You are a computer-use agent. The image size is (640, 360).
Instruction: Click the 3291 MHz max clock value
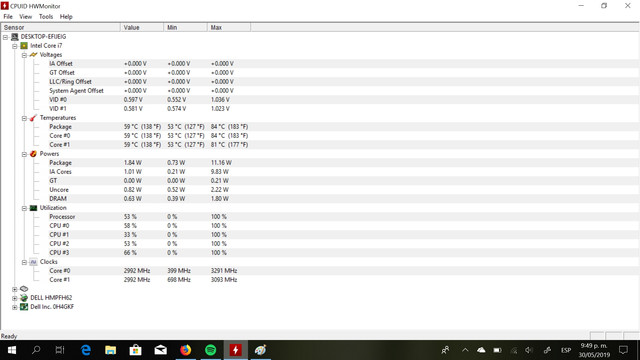[224, 271]
